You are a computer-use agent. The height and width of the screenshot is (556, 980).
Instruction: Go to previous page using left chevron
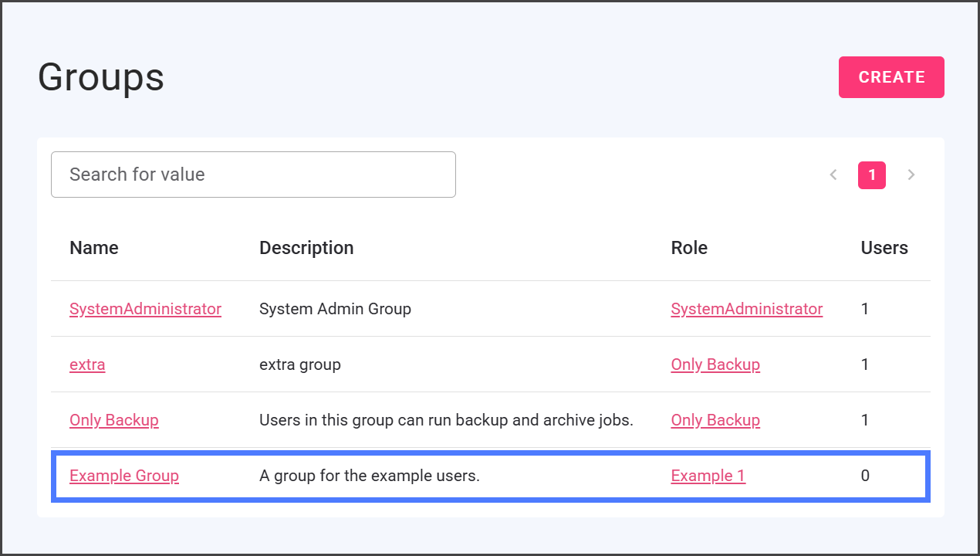[x=833, y=175]
